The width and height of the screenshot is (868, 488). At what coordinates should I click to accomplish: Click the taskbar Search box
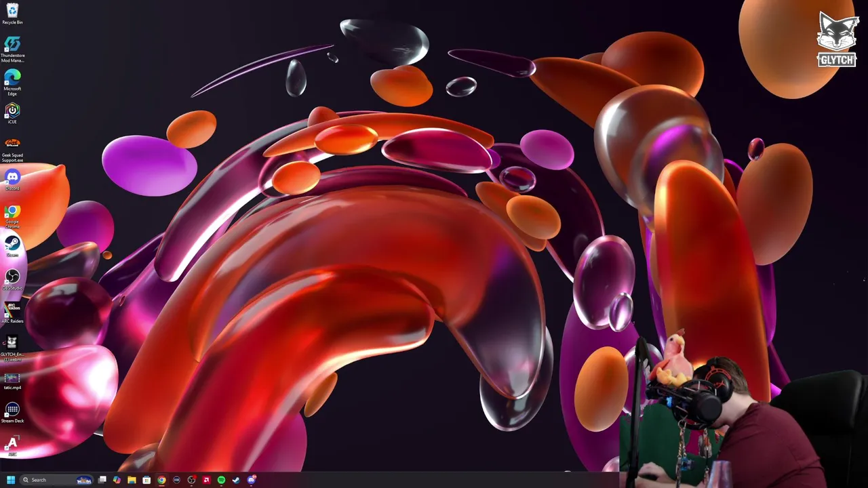(x=56, y=480)
